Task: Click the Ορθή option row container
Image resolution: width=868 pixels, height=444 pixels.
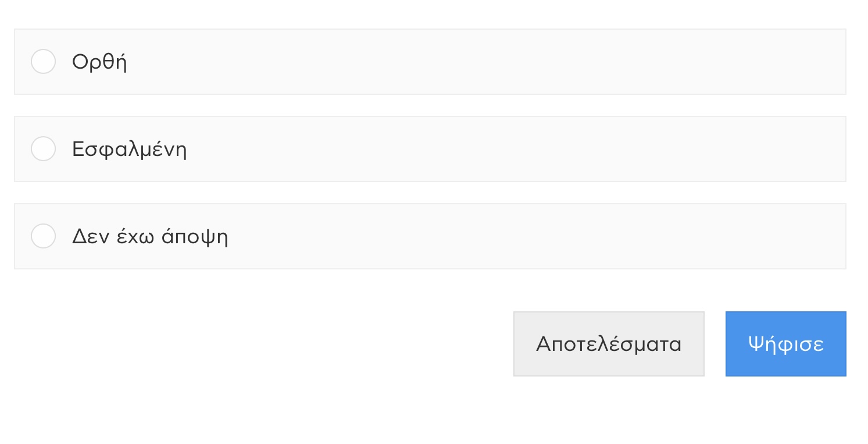Action: coord(465,62)
